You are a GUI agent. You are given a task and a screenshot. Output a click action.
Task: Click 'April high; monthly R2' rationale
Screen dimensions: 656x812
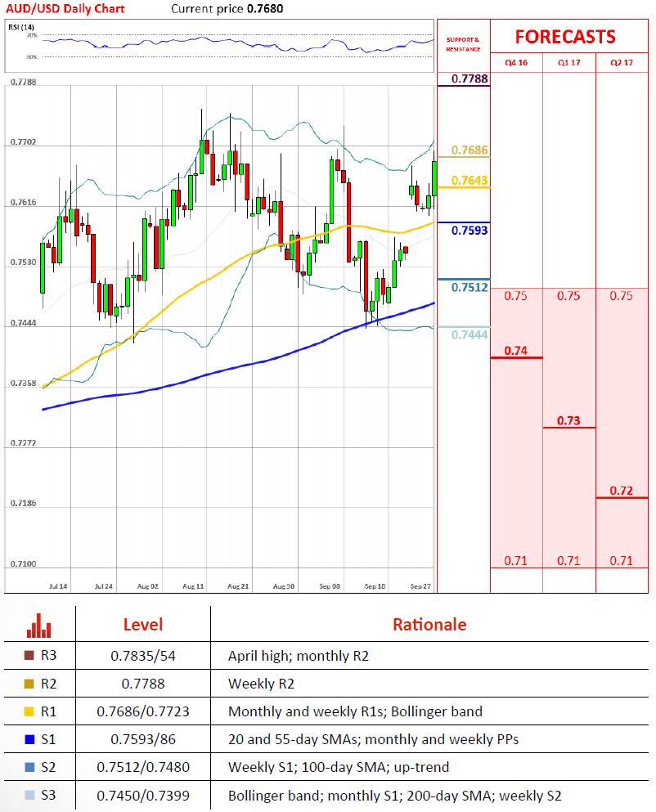pos(299,656)
